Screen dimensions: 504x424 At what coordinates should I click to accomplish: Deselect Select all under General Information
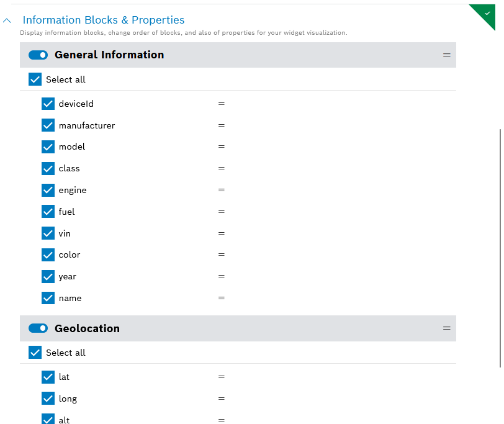point(35,79)
